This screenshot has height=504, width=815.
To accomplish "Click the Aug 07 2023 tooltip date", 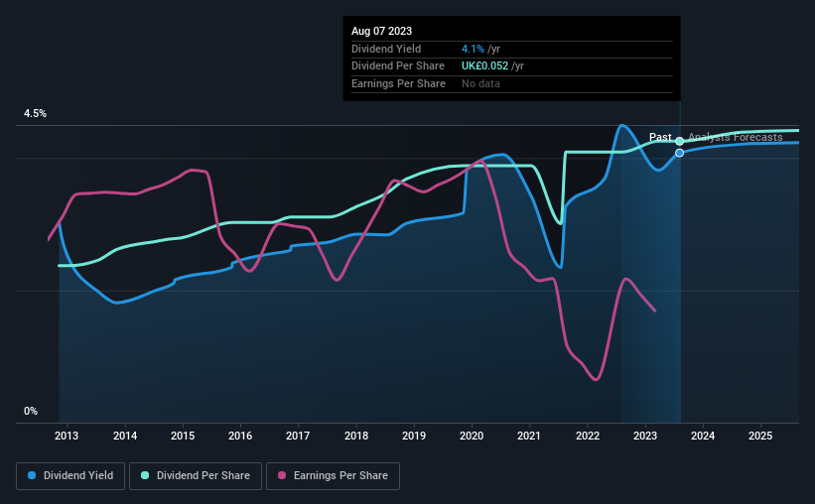I will [x=381, y=31].
